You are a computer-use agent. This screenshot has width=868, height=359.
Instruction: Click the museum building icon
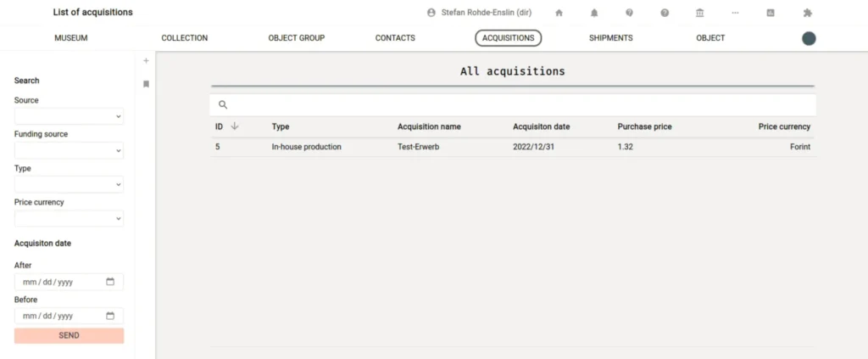coord(699,13)
